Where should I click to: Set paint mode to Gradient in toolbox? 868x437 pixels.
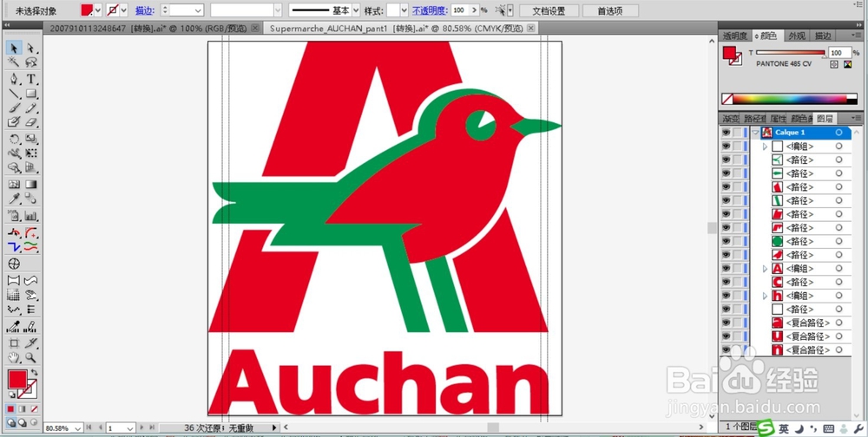[23, 409]
